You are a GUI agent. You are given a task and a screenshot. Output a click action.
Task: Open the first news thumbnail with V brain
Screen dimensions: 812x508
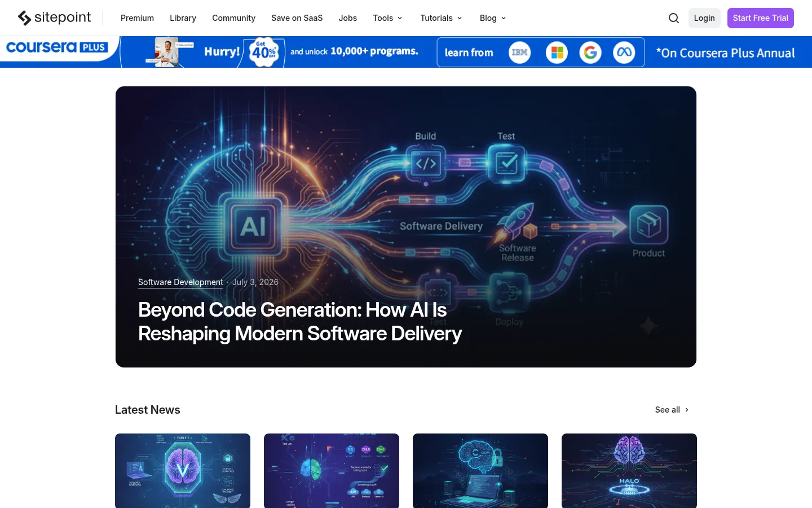183,471
